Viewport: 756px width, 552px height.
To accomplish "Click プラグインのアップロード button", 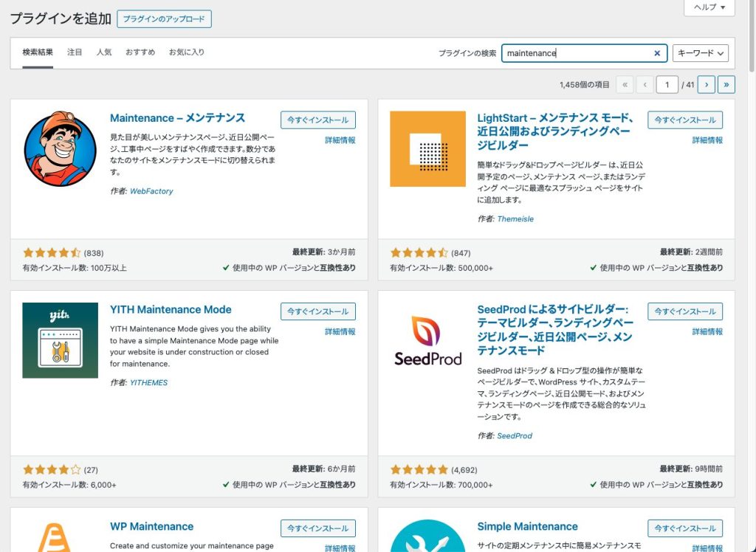I will [164, 19].
